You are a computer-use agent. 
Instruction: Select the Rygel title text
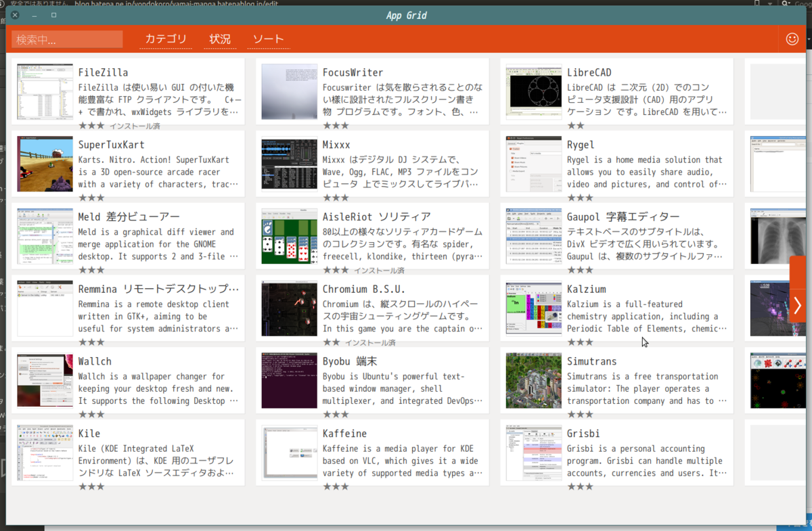581,145
